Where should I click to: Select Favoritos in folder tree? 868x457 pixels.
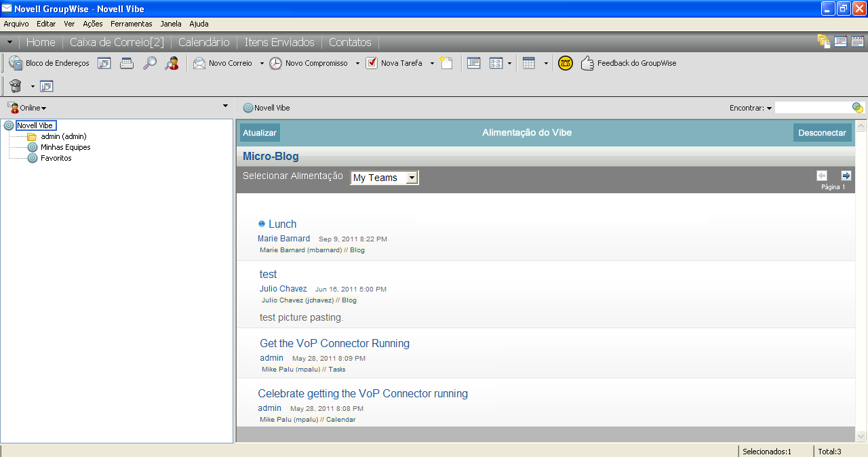56,158
